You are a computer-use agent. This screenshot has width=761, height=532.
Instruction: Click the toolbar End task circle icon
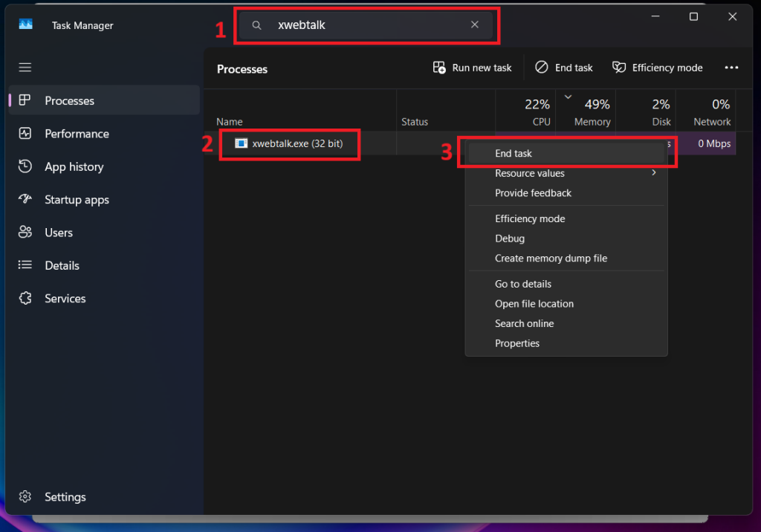coord(542,67)
